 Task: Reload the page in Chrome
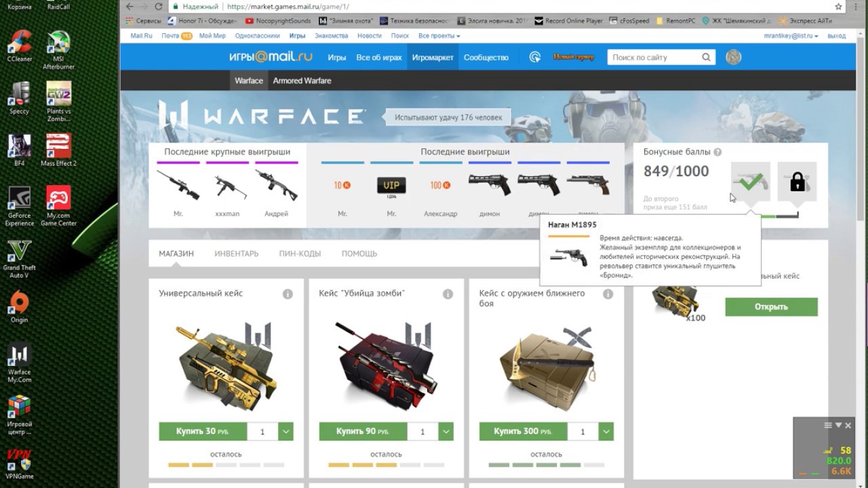159,7
